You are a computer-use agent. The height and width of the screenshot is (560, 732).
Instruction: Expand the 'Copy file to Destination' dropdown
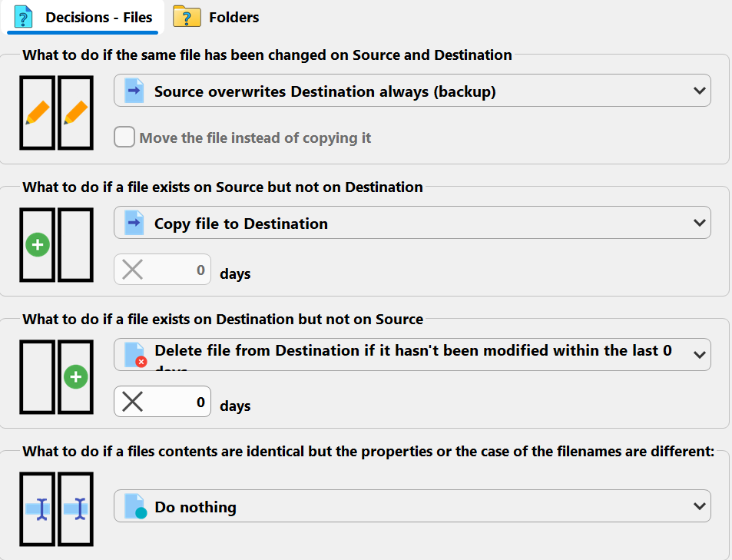pyautogui.click(x=412, y=224)
